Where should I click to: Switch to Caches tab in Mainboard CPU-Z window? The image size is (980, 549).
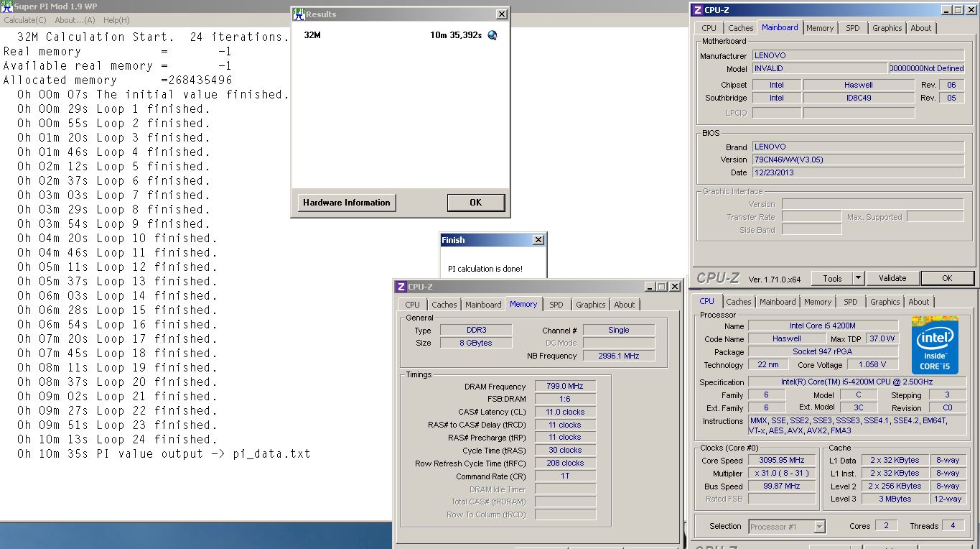point(741,28)
